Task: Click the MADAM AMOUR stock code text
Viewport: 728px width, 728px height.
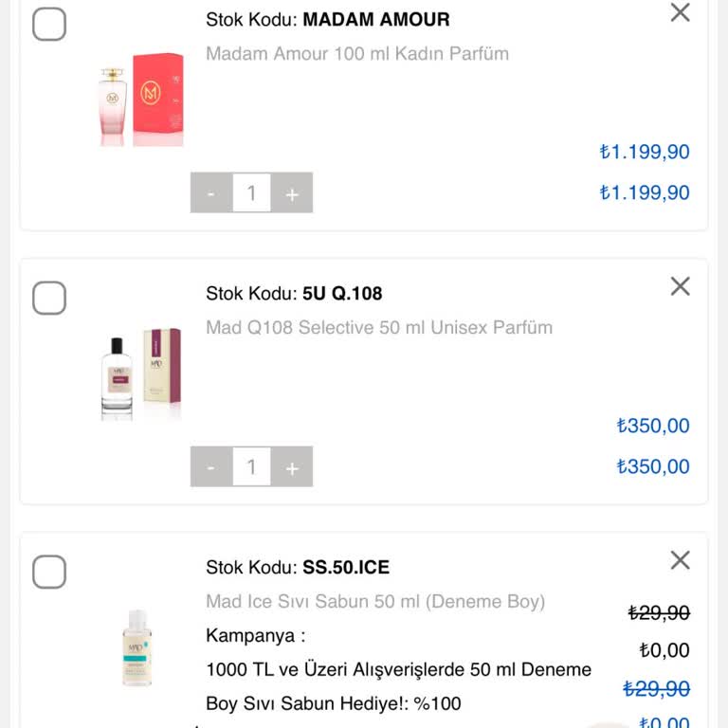Action: pyautogui.click(x=375, y=20)
